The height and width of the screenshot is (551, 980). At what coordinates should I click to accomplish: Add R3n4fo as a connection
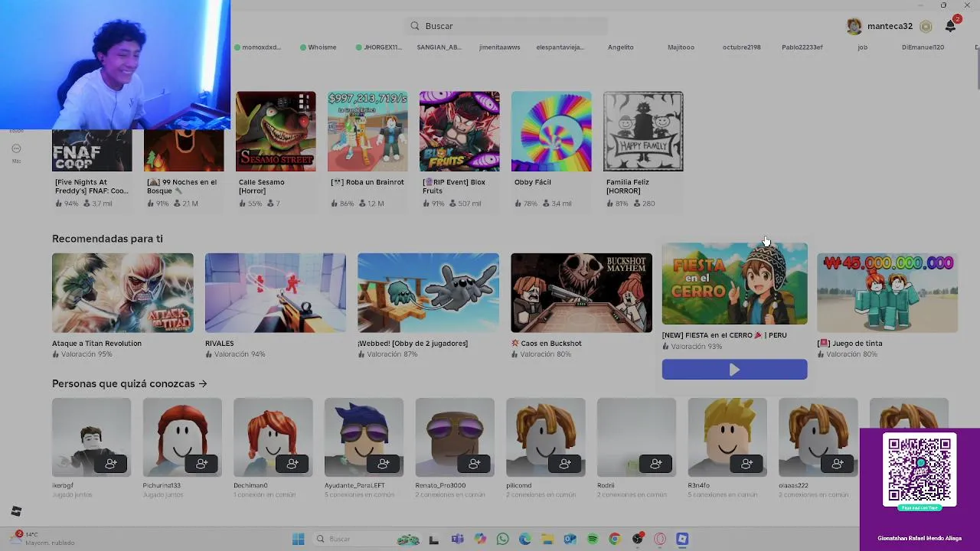pos(747,464)
